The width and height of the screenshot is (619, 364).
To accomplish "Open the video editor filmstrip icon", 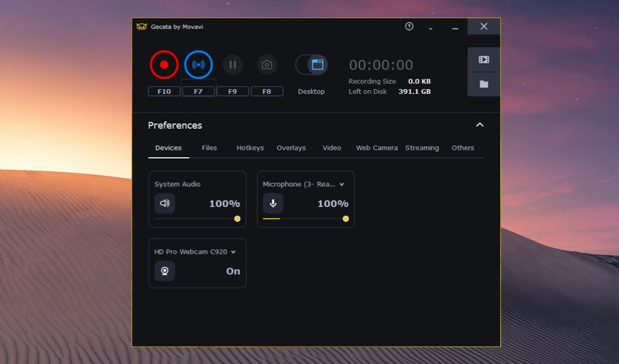I will tap(483, 59).
